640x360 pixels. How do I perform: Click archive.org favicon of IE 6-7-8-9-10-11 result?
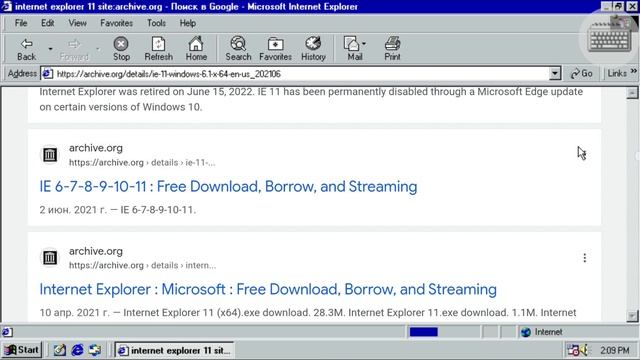point(50,155)
